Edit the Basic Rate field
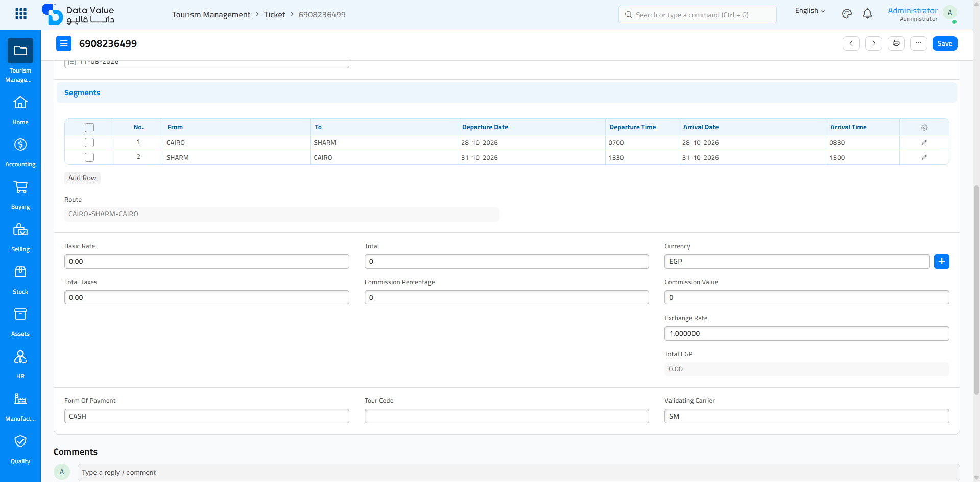The height and width of the screenshot is (482, 980). (207, 261)
